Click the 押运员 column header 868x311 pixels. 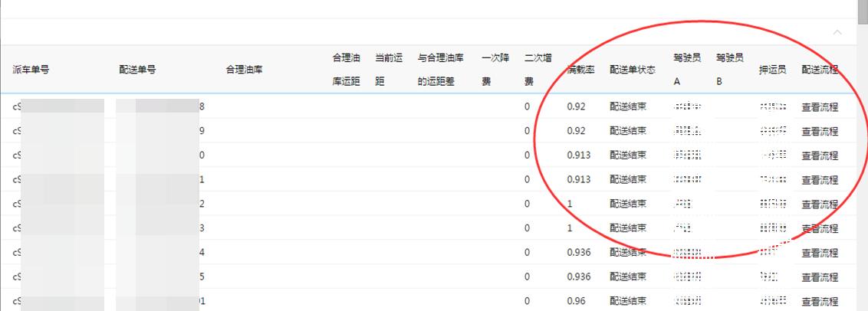pos(773,70)
